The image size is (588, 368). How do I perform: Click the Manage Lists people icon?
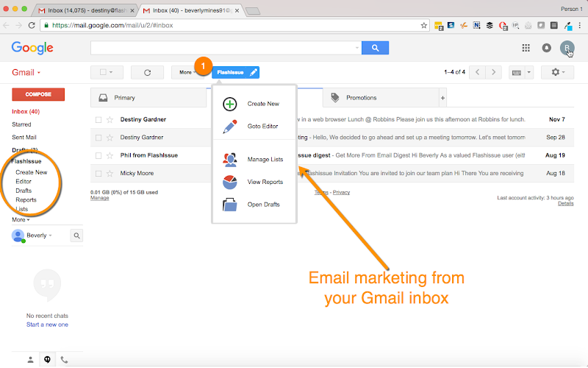[230, 160]
